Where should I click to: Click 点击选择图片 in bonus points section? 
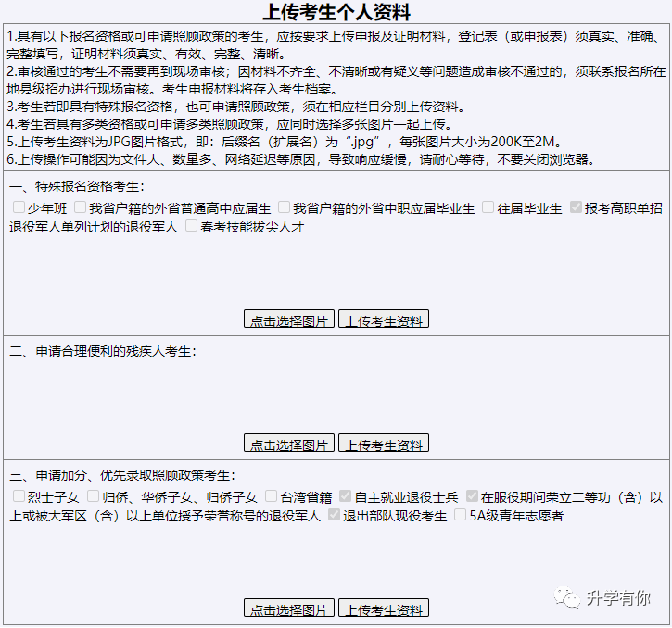[x=289, y=608]
